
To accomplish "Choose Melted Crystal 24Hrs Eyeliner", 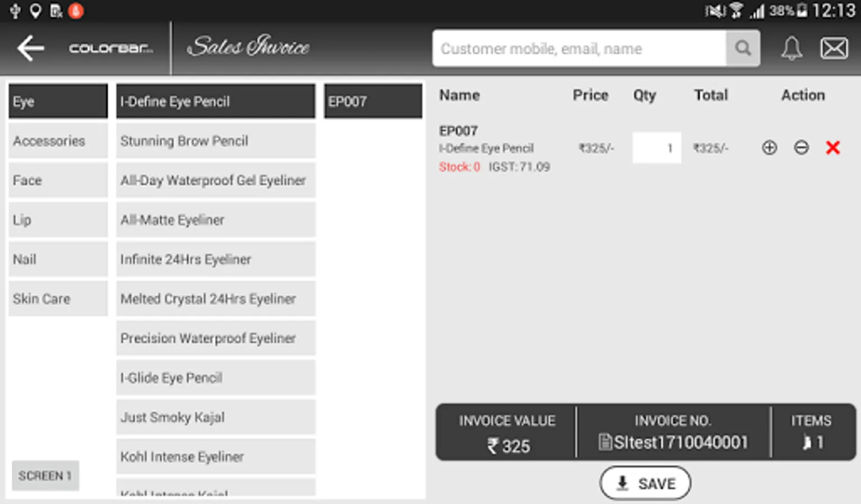I will (216, 299).
